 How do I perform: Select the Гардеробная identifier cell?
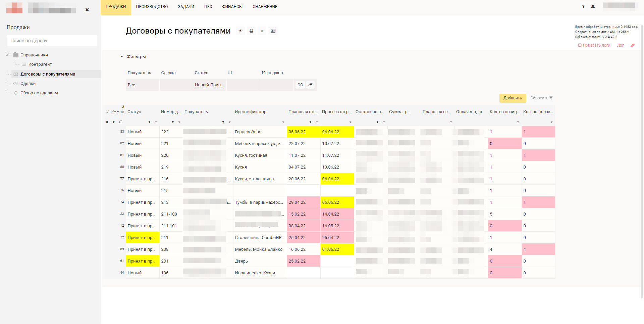[260, 132]
